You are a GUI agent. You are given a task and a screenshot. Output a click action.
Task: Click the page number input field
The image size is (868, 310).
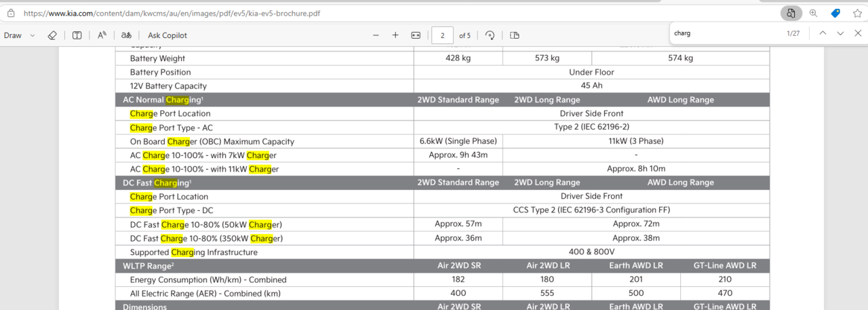coord(442,35)
